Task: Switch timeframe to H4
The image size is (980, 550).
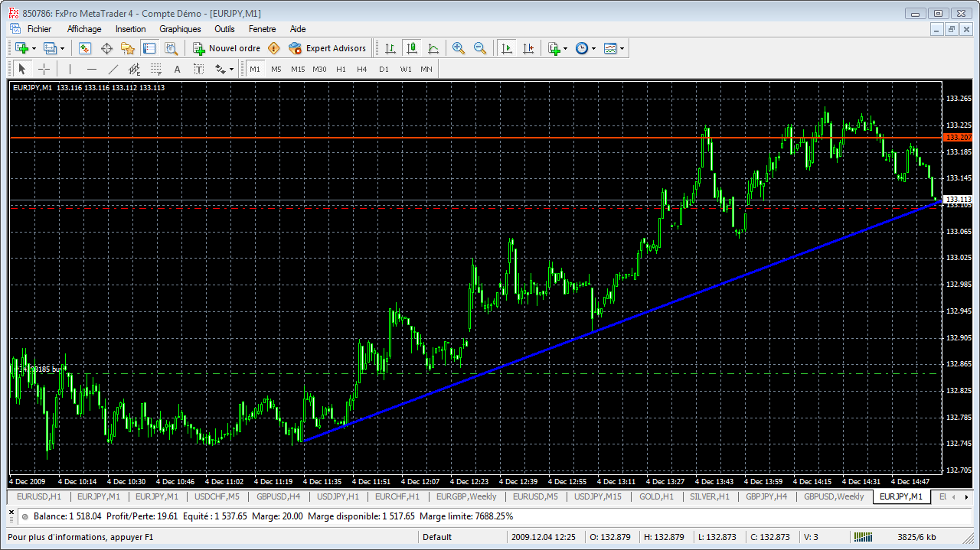Action: pyautogui.click(x=362, y=69)
